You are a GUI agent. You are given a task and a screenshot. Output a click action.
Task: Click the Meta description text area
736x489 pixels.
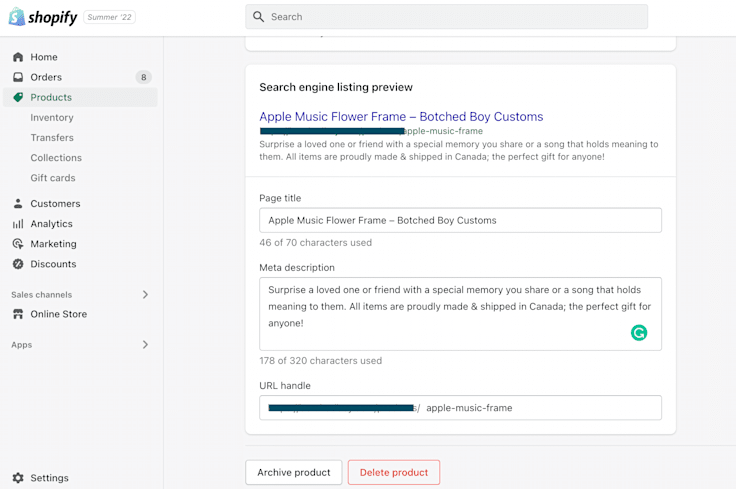click(x=460, y=314)
